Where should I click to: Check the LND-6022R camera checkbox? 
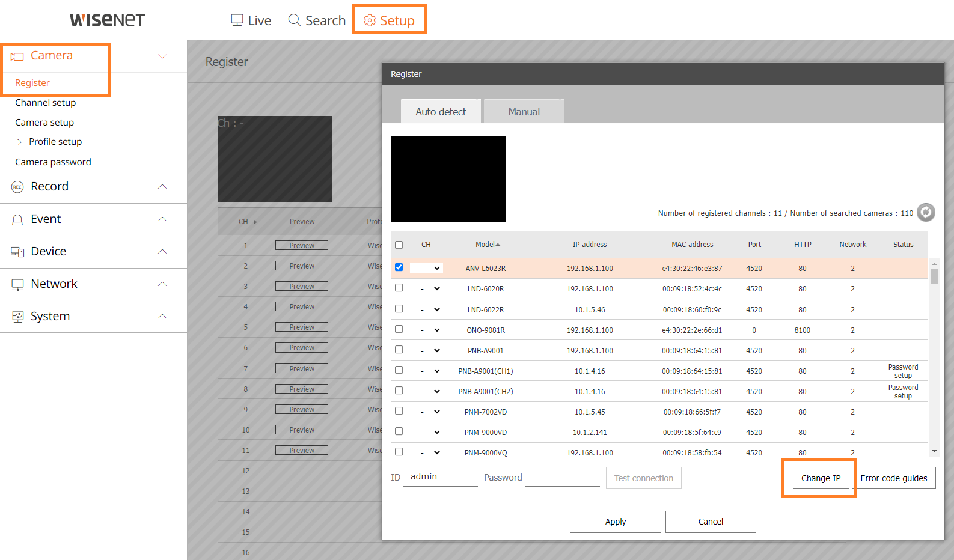399,309
